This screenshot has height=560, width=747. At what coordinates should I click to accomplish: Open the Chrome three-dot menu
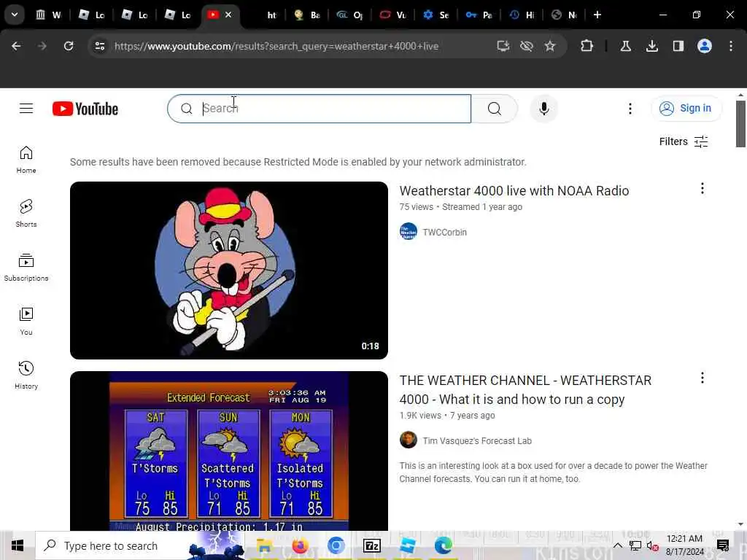coord(731,46)
